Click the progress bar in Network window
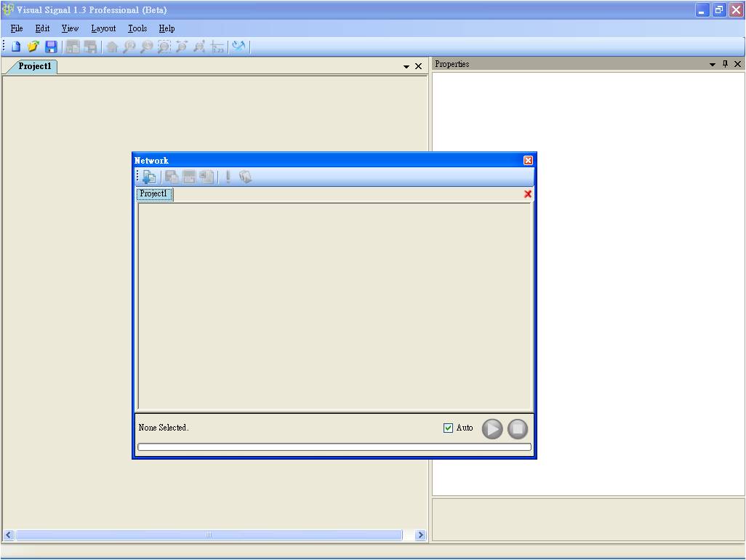 pyautogui.click(x=334, y=447)
